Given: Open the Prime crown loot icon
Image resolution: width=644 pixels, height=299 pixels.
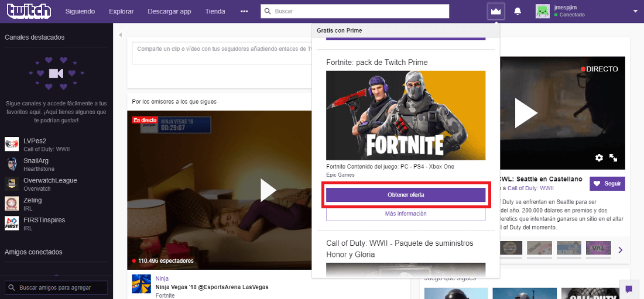Looking at the screenshot, I should [496, 12].
